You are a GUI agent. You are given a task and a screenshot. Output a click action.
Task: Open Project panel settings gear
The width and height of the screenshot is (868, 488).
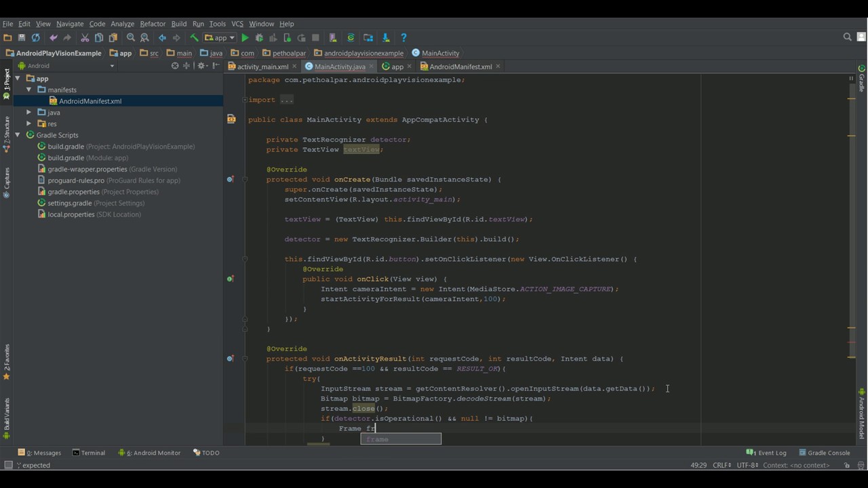pos(202,66)
